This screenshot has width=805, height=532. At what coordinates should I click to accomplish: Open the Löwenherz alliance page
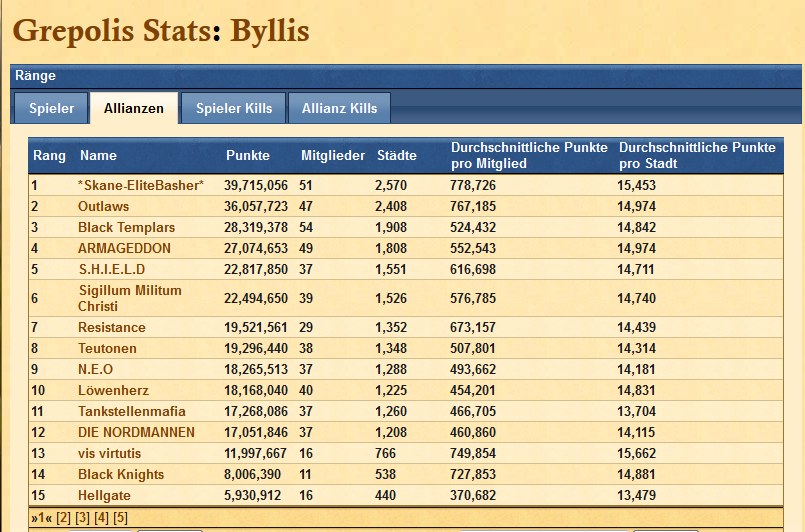(112, 390)
